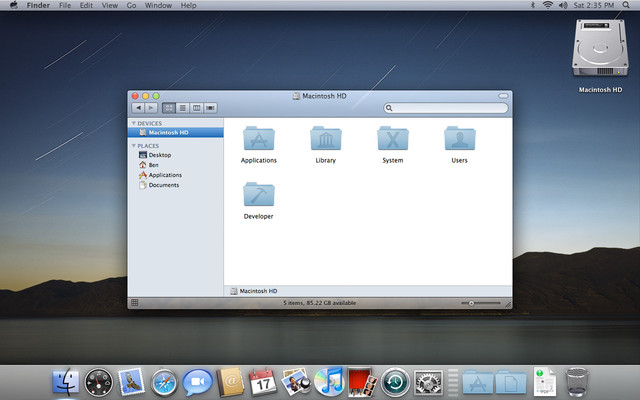The width and height of the screenshot is (640, 400).
Task: Collapse the PLACES sidebar section
Action: coord(133,146)
